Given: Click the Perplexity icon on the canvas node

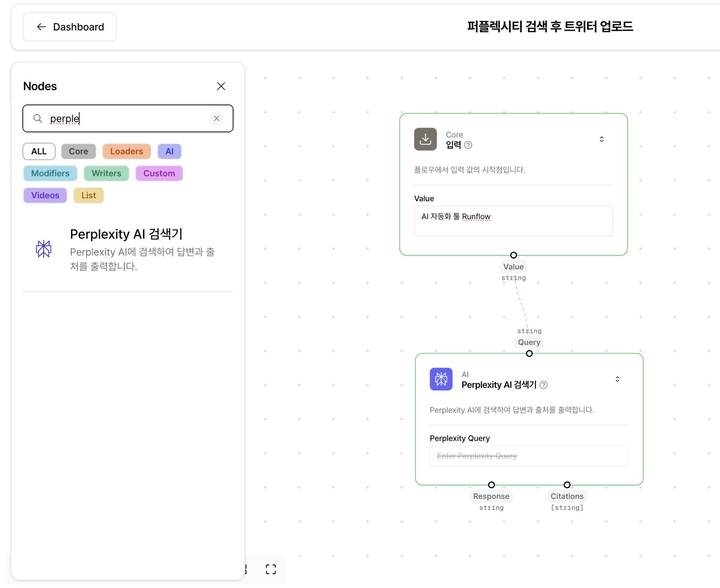Looking at the screenshot, I should pyautogui.click(x=441, y=379).
